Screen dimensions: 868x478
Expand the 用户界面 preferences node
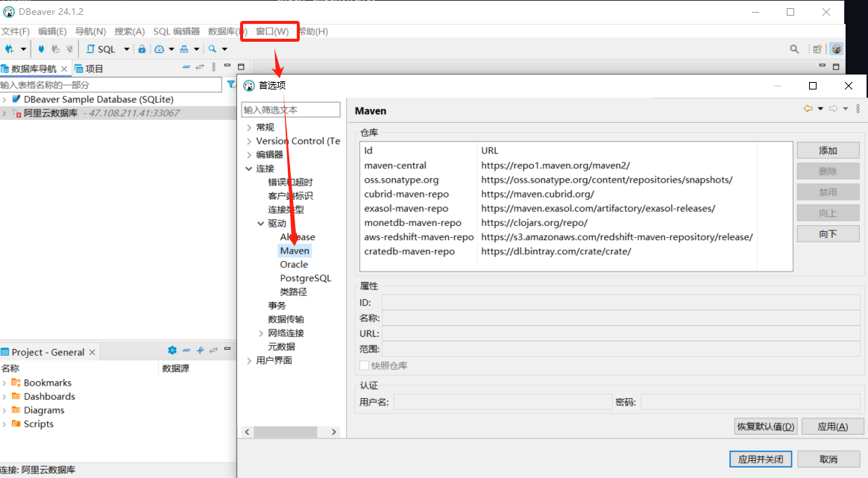(249, 361)
